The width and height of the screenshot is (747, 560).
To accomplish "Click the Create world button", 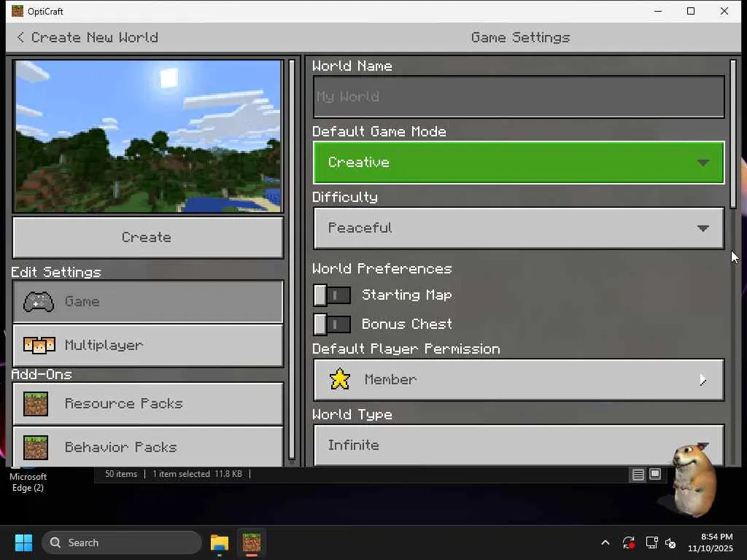I will [148, 238].
